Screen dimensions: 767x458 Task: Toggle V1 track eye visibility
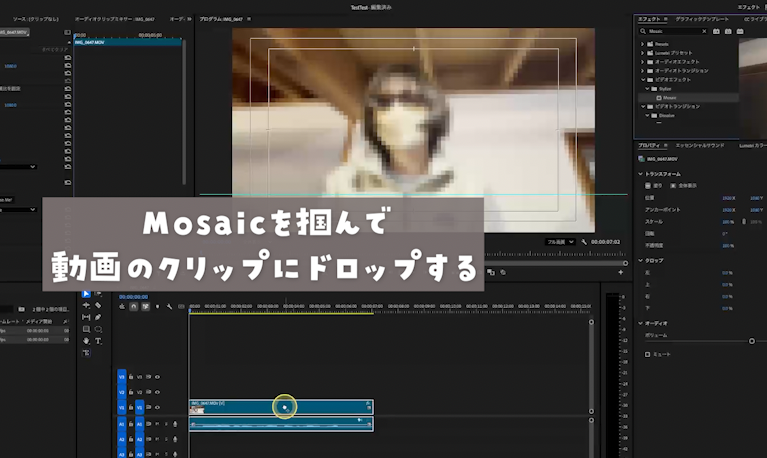coord(158,407)
